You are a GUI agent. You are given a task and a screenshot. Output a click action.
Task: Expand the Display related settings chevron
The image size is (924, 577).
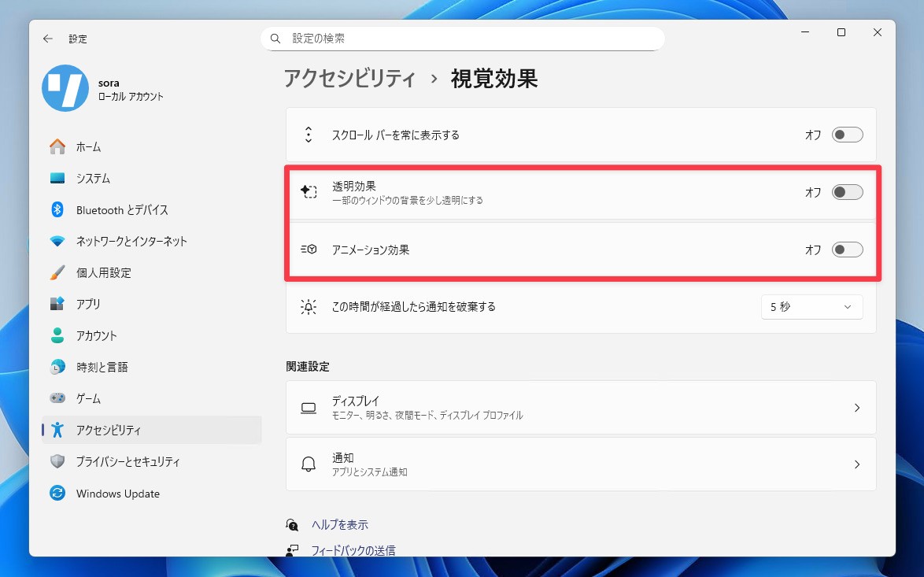coord(857,408)
